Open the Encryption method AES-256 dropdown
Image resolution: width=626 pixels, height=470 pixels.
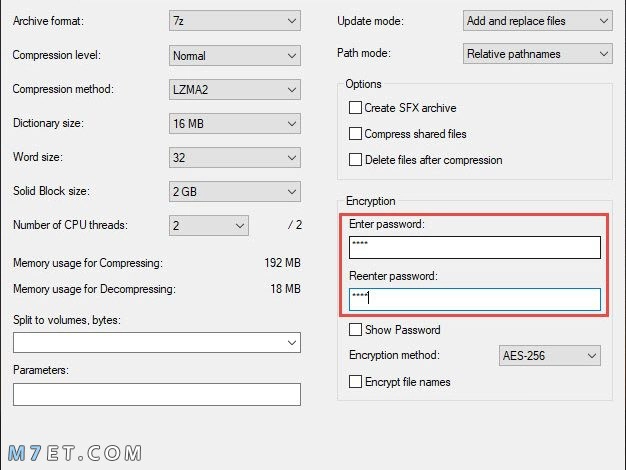[x=550, y=355]
